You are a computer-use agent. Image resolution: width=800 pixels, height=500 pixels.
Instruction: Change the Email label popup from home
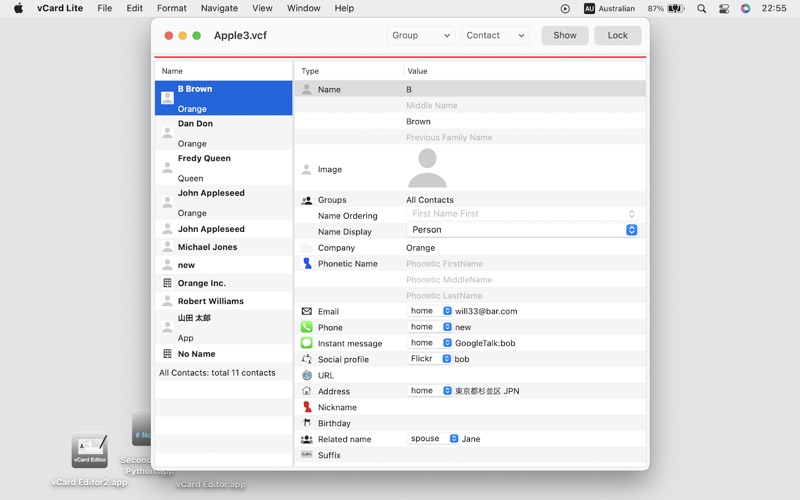pos(430,311)
